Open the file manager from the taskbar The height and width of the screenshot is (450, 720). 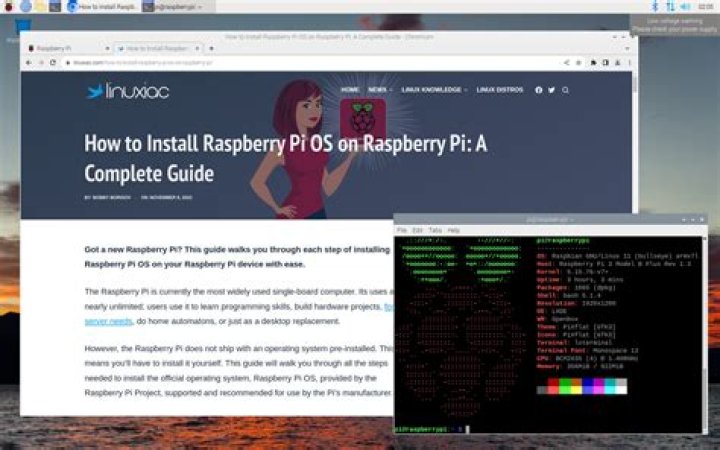(41, 6)
